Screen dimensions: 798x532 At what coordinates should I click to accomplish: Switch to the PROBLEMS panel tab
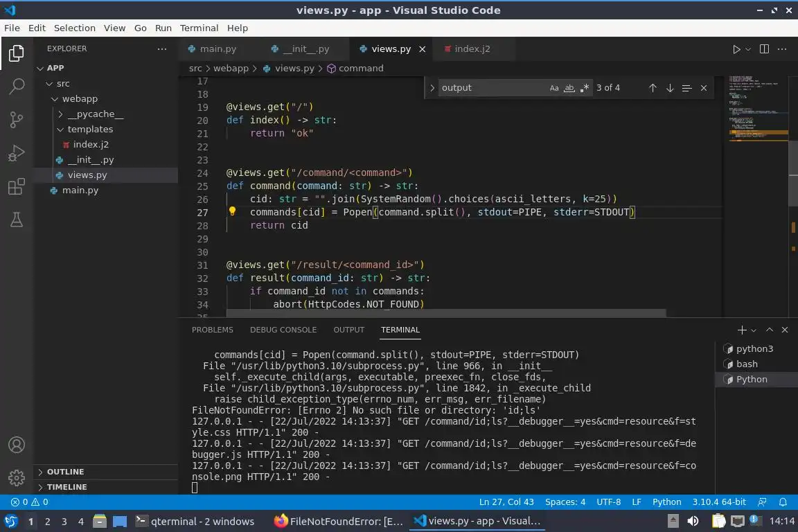coord(212,330)
